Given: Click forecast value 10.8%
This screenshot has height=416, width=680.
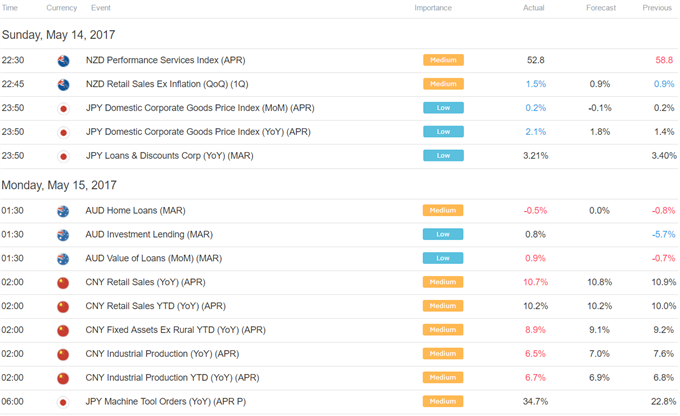Looking at the screenshot, I should (x=600, y=282).
